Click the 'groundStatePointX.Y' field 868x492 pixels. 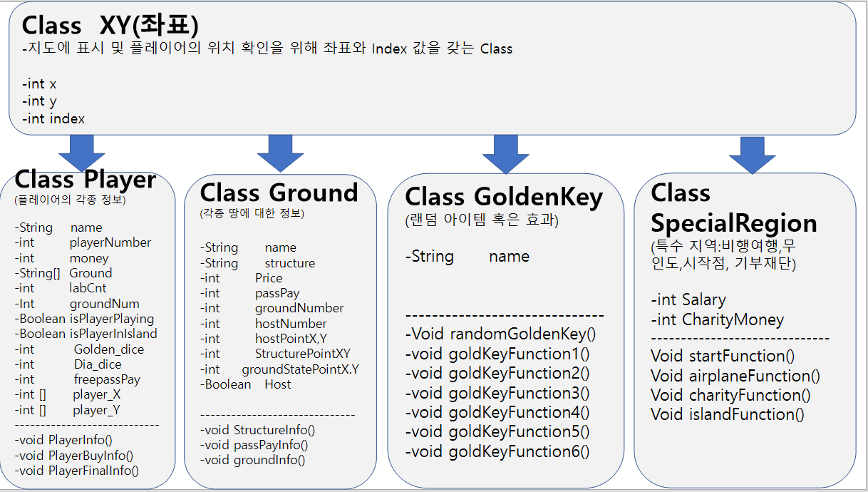coord(300,369)
